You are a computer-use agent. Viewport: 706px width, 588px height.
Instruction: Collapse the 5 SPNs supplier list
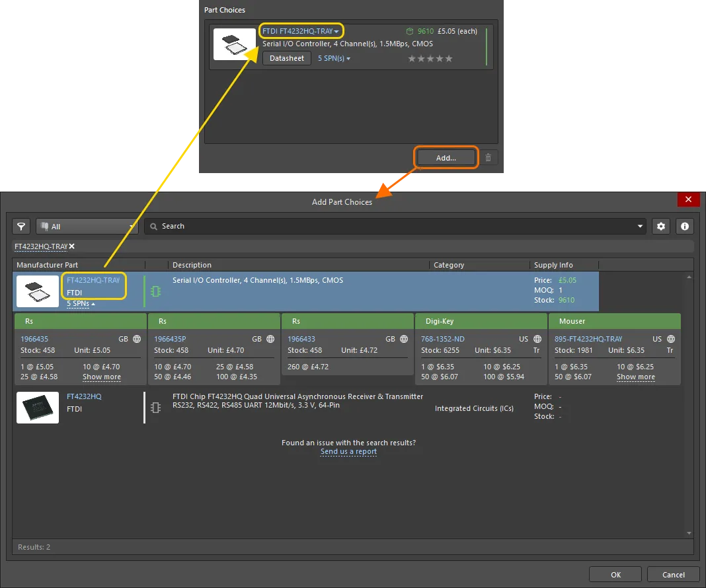(79, 303)
